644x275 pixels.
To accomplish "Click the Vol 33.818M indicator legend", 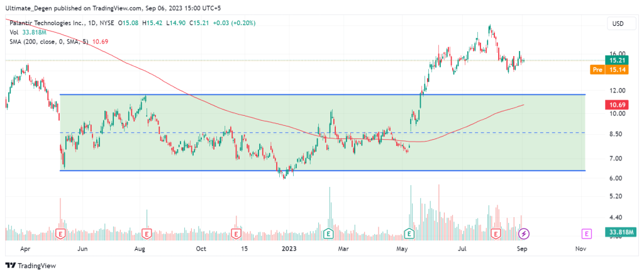I will (x=28, y=33).
